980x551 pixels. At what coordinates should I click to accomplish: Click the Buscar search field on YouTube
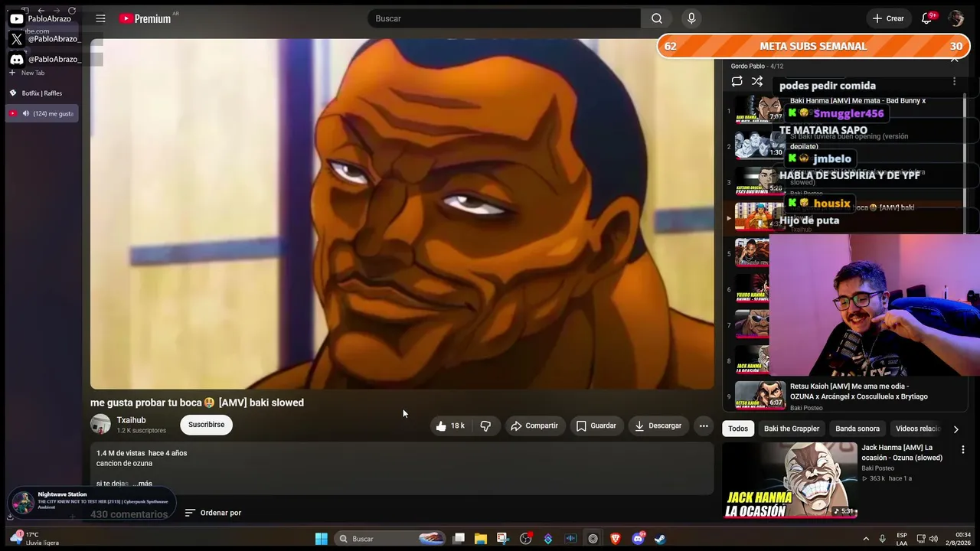click(x=504, y=18)
